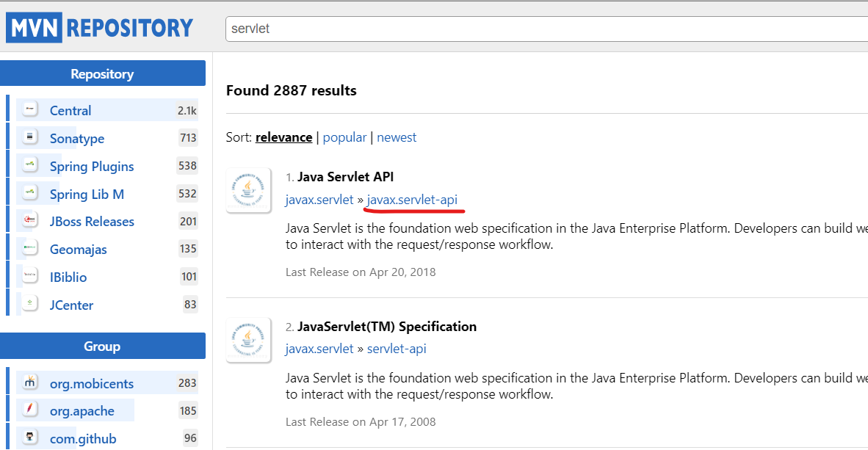868x450 pixels.
Task: Click the 283 count beside org.mobicents
Action: click(x=188, y=383)
